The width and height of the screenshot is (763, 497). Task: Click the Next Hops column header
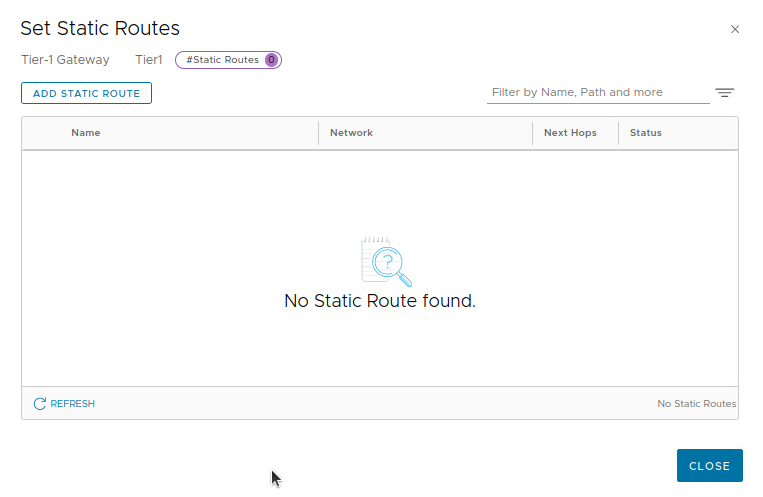(570, 133)
